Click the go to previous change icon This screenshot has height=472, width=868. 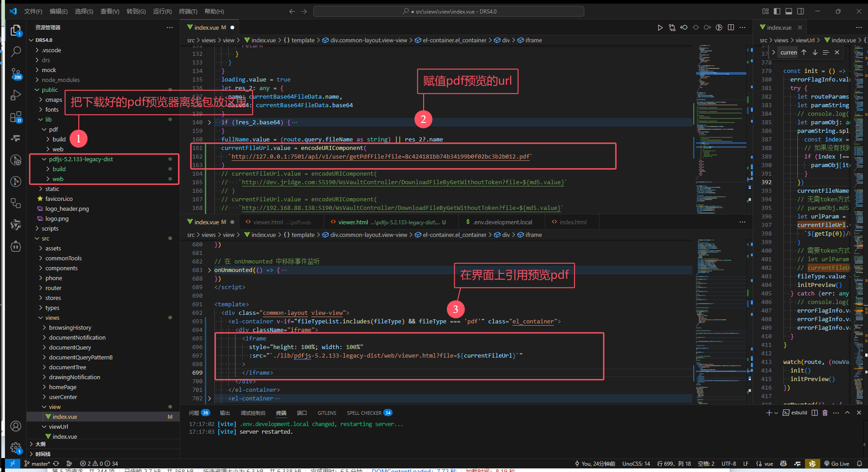684,27
